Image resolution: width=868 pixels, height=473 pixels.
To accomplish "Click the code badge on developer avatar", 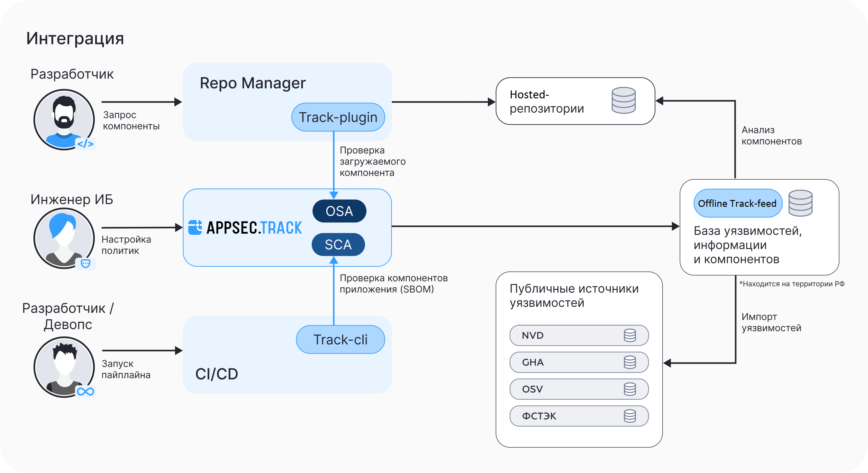I will [85, 144].
